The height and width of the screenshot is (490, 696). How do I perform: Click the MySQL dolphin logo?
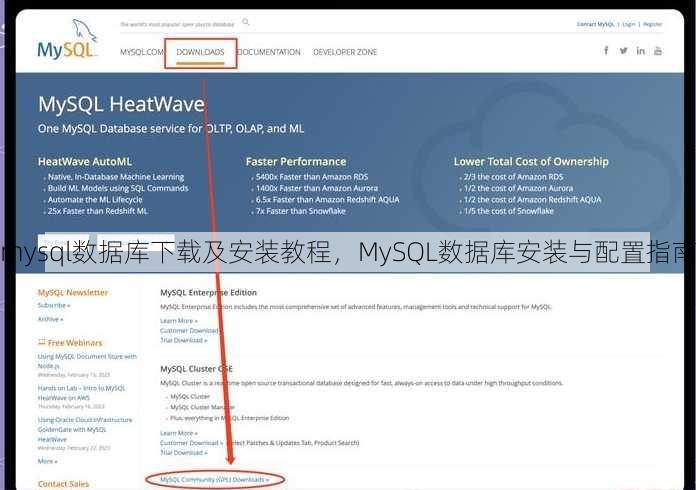[67, 40]
